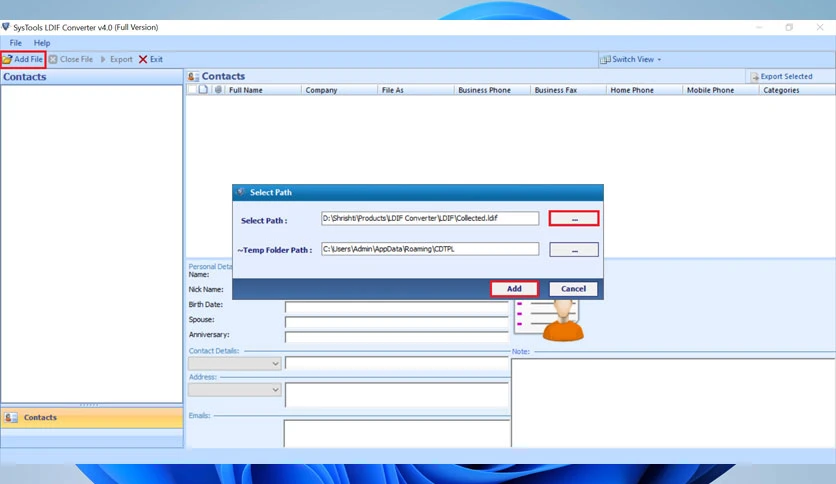
Task: Click the splitter grip above Contacts nav item
Action: click(x=89, y=405)
